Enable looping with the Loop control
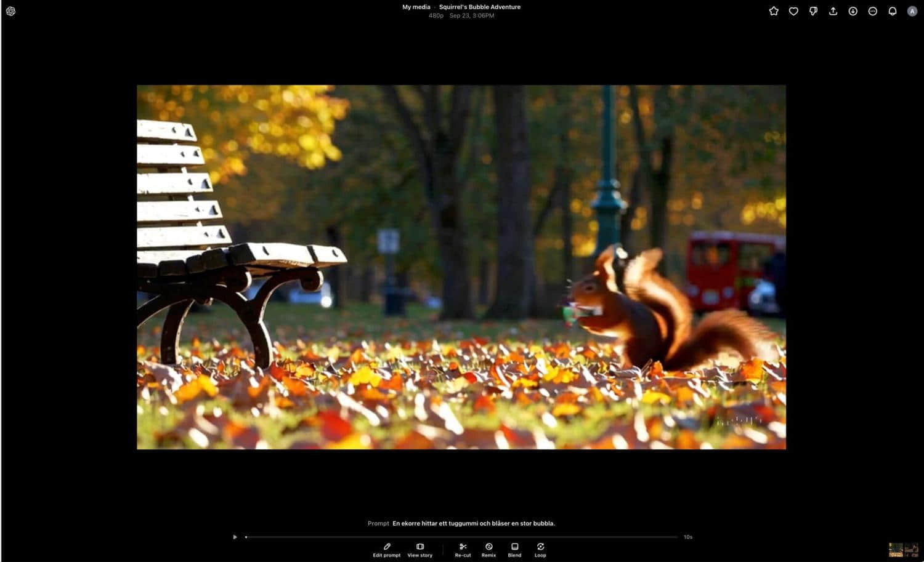The image size is (924, 562). point(540,550)
